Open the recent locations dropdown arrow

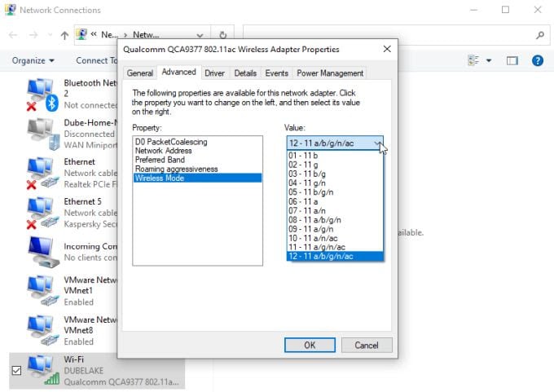click(50, 35)
